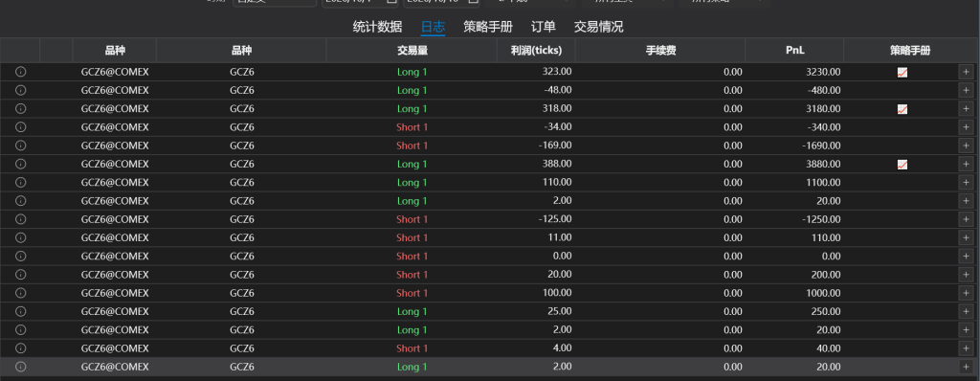The image size is (980, 381).
Task: Sort by the 交易量 column header
Action: point(412,51)
